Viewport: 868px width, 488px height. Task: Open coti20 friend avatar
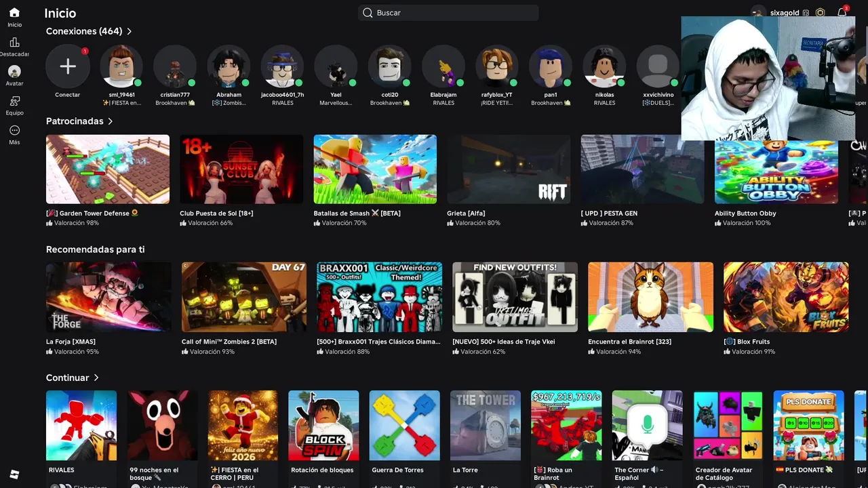tap(389, 66)
